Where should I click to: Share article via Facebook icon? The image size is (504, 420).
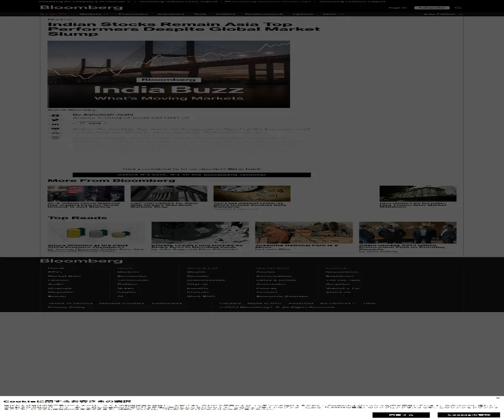pyautogui.click(x=55, y=115)
